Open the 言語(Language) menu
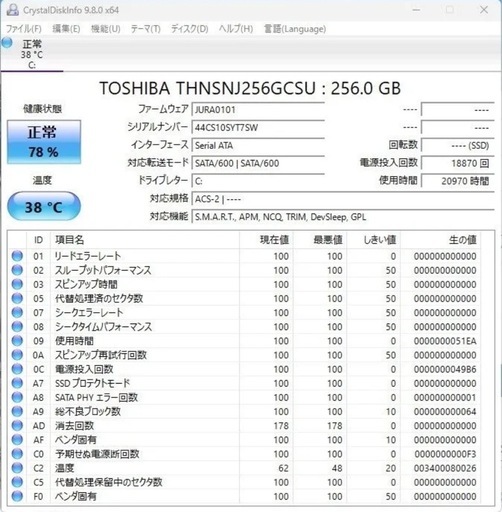Screen dimensions: 502x512 coord(295,29)
